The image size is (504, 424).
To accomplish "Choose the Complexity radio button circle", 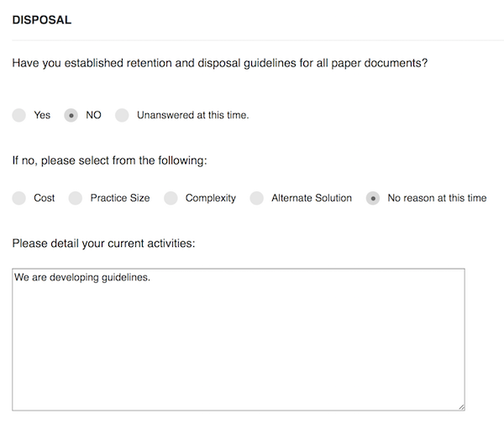I will [x=171, y=198].
